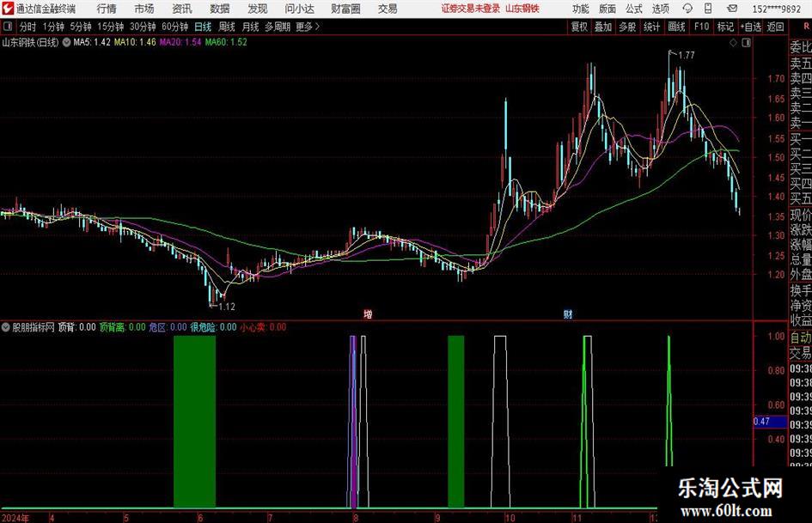This screenshot has width=812, height=523.
Task: Open 多周期 multi-period view
Action: 278,27
